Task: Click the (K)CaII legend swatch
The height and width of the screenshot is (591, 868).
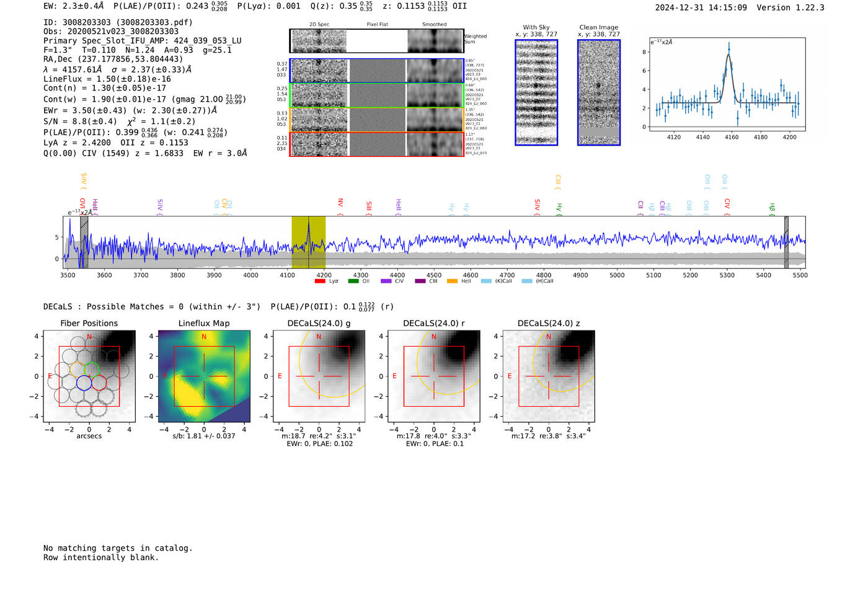Action: coord(485,281)
